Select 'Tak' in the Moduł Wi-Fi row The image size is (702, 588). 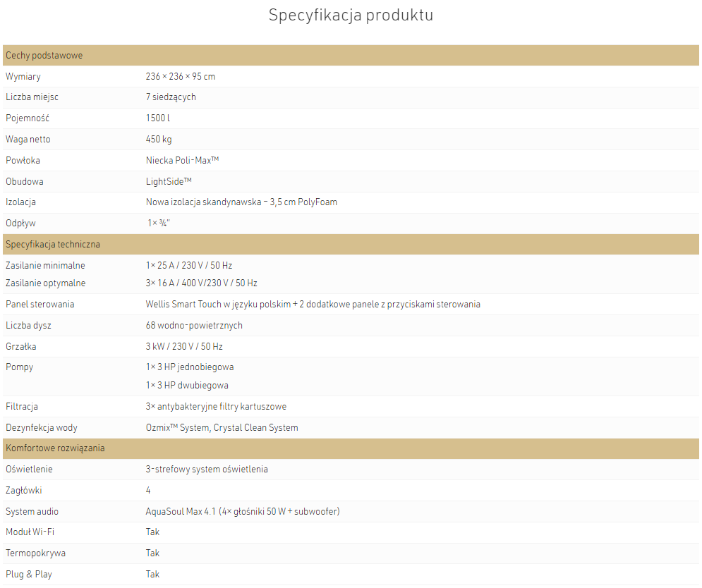(x=152, y=532)
